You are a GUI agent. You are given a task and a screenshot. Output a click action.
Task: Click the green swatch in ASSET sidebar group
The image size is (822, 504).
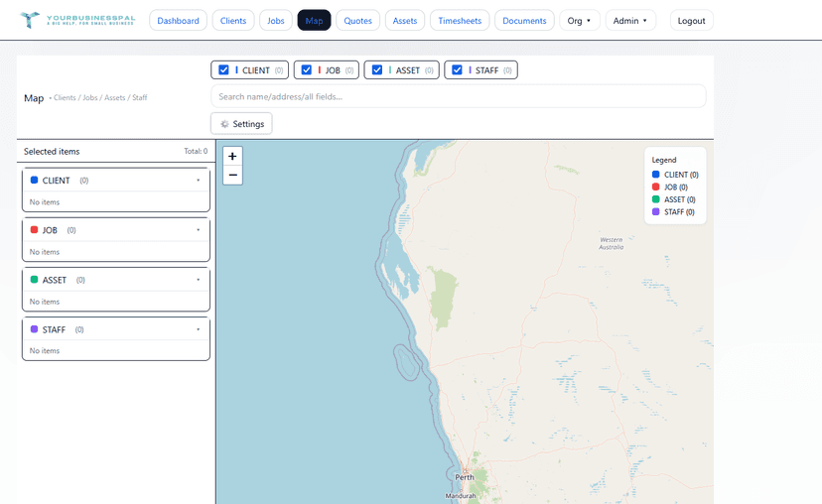tap(34, 279)
